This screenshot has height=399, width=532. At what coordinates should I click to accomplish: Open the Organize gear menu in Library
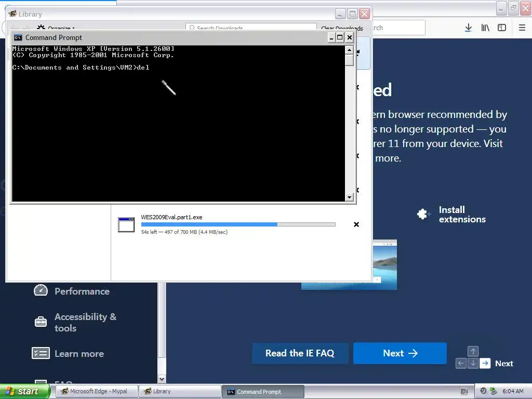coord(56,28)
